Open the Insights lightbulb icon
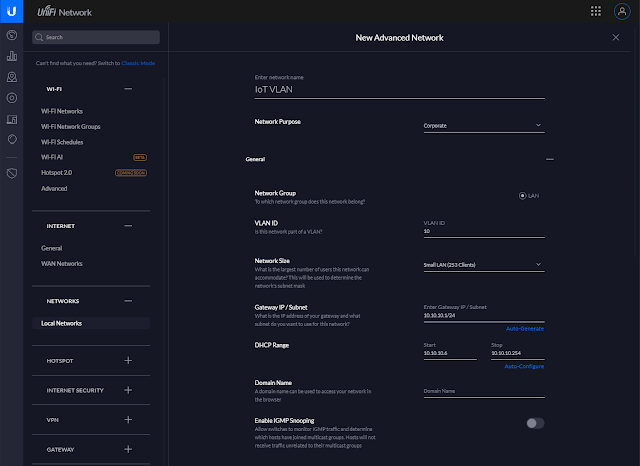The image size is (640, 466). 12,139
